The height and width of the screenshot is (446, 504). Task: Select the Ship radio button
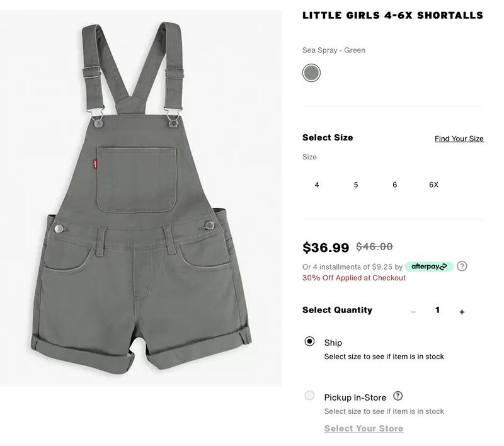tap(309, 341)
